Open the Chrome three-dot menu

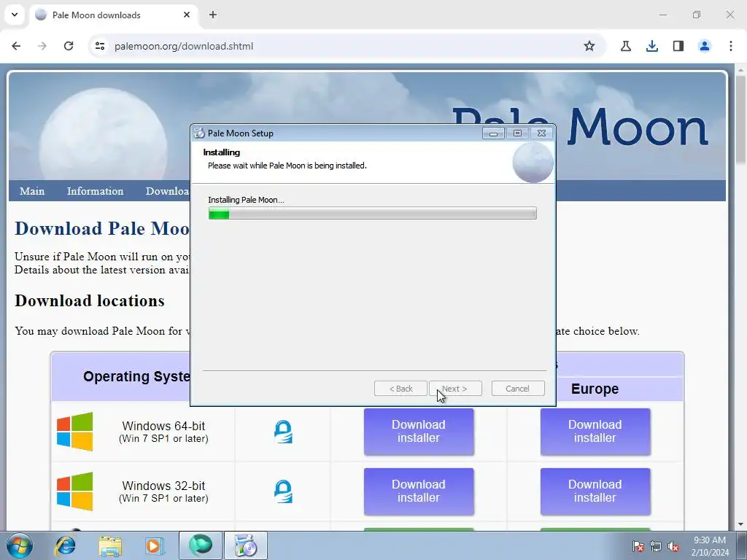(731, 46)
